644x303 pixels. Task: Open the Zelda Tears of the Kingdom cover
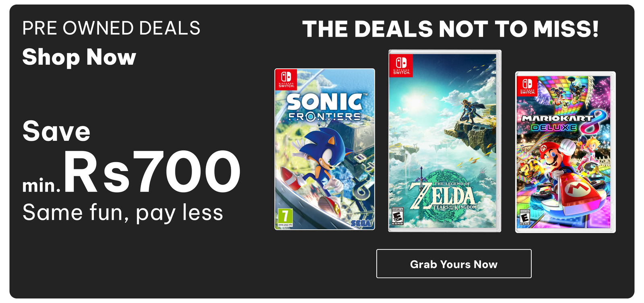coord(445,141)
